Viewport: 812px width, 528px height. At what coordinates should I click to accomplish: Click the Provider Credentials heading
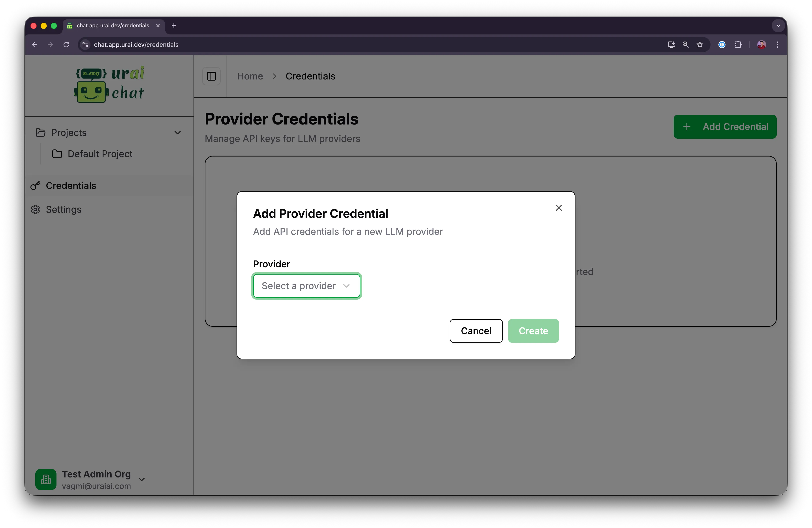click(282, 119)
